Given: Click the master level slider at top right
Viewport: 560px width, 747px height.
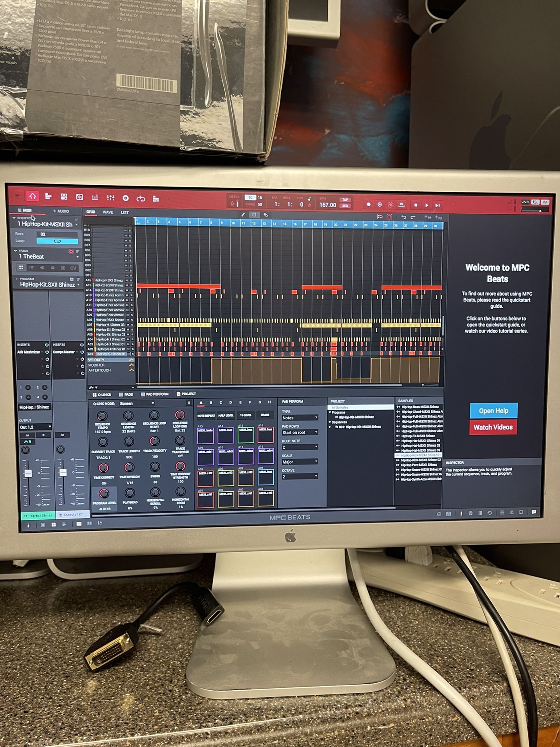Looking at the screenshot, I should [x=536, y=210].
